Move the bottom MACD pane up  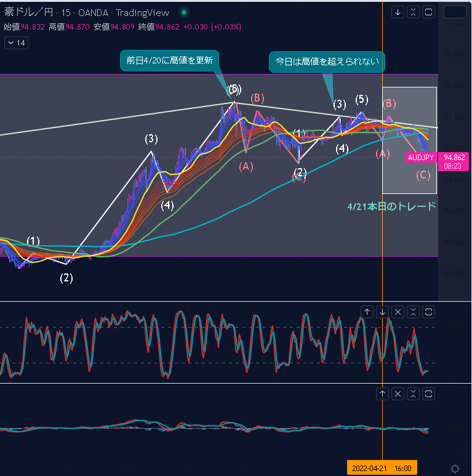tap(383, 394)
